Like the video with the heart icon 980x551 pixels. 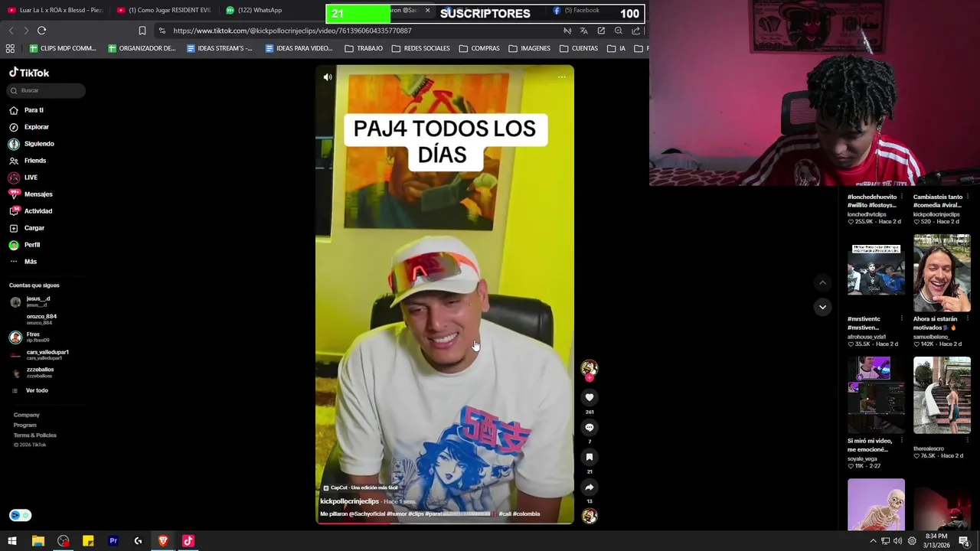[x=590, y=397]
